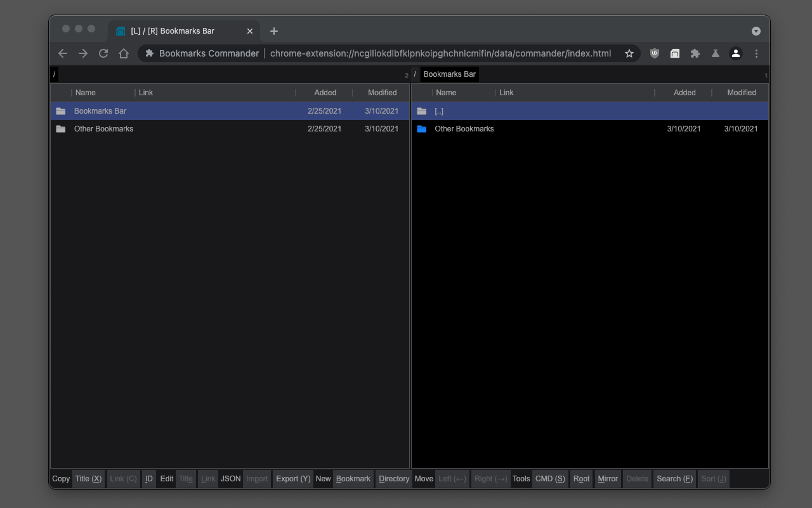This screenshot has height=508, width=812.
Task: Click the Bookmarks Bar path breadcrumb
Action: pyautogui.click(x=449, y=74)
